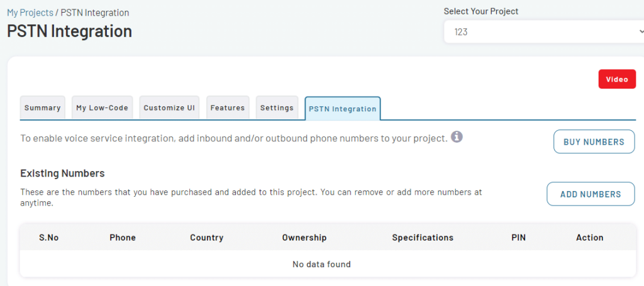
Task: Click the Country column header
Action: pos(206,238)
